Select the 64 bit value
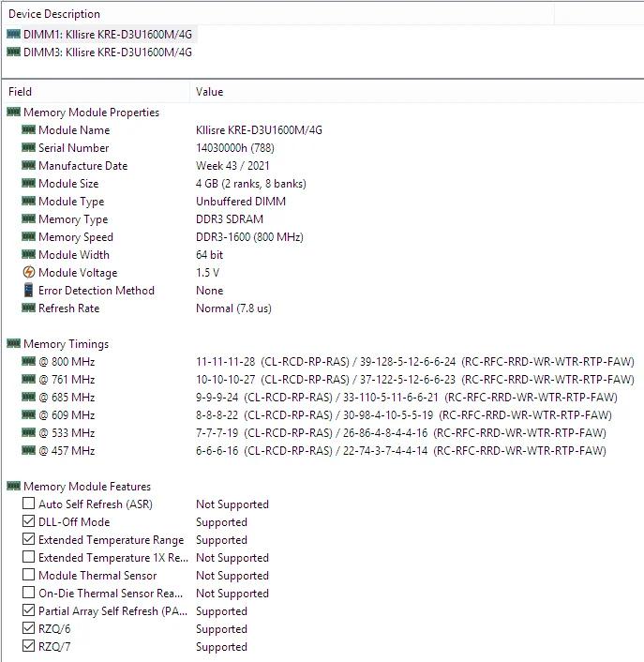This screenshot has height=662, width=644. 209,255
